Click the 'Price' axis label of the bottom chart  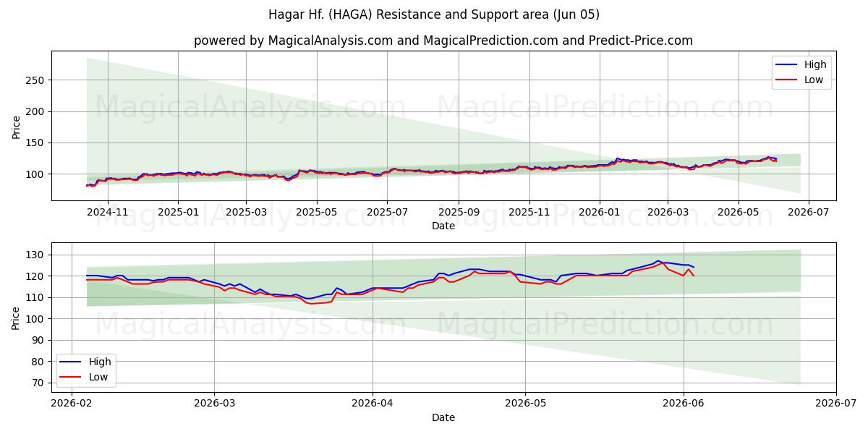point(17,318)
